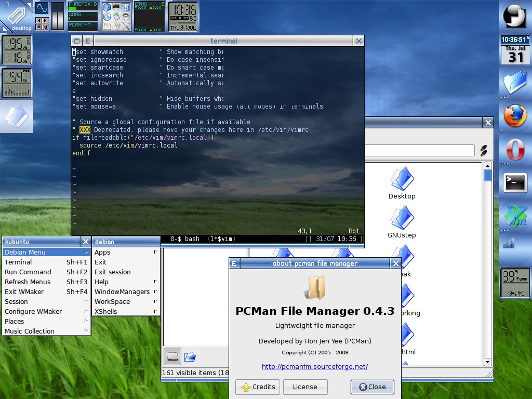Launch Vim from the right dock

tap(515, 216)
